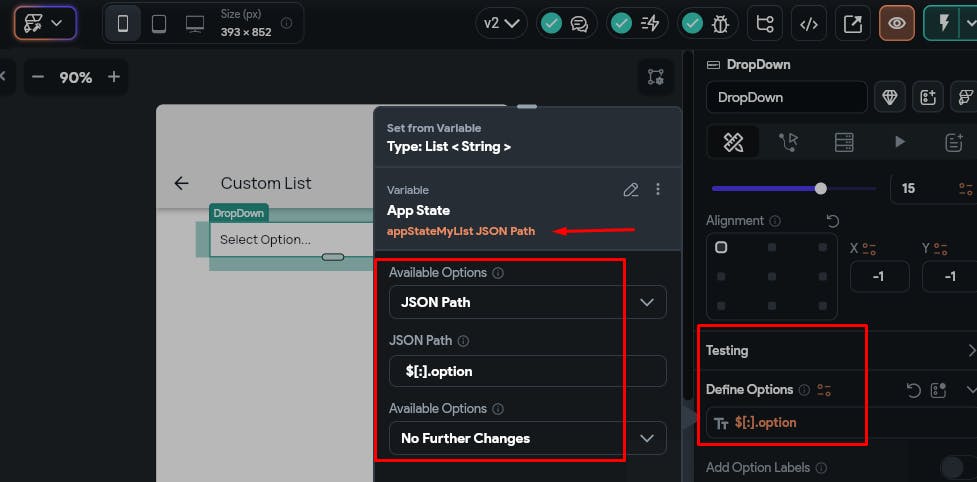Switch canvas to desktop device view

click(x=195, y=23)
